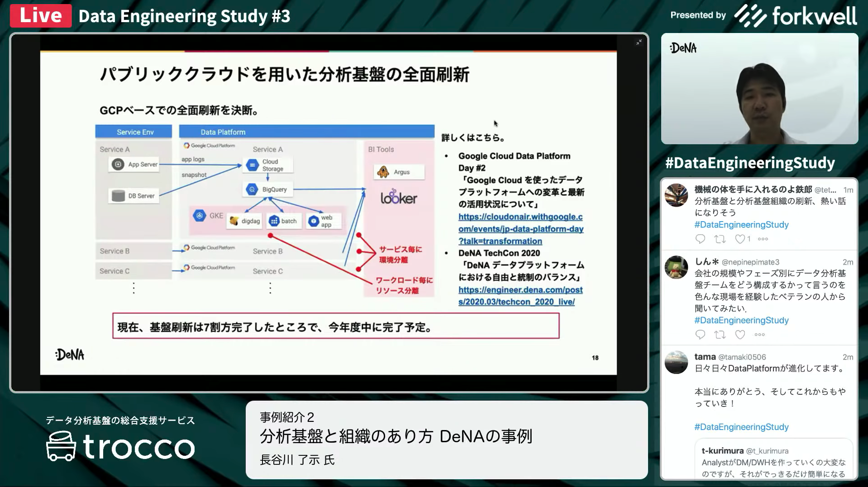The image size is (868, 487).
Task: Open the cloudonair.withgoogle.com link
Action: [521, 229]
